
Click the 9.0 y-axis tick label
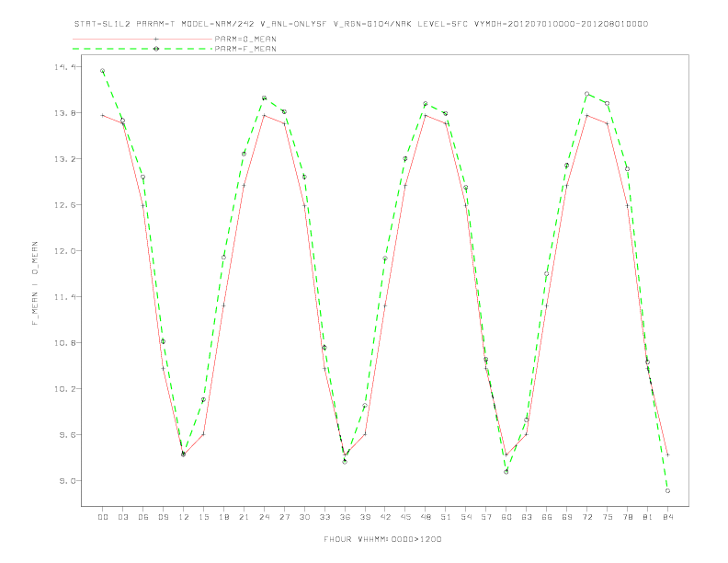pos(67,481)
